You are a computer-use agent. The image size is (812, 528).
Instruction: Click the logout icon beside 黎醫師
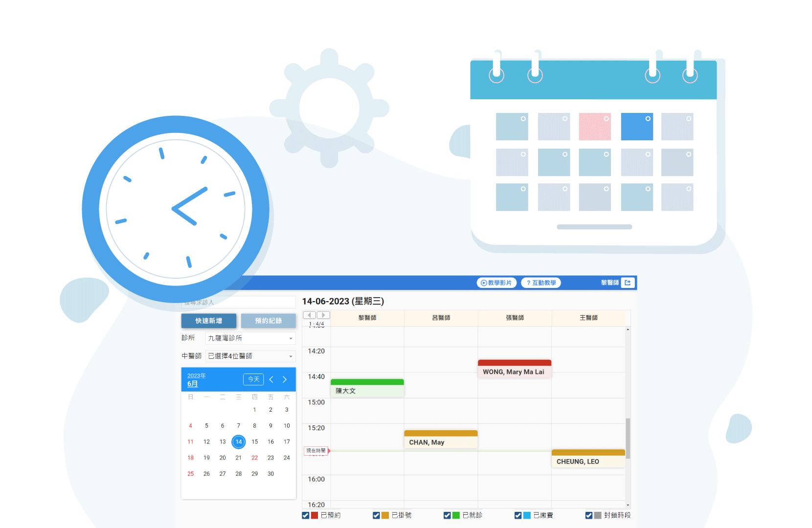point(628,283)
